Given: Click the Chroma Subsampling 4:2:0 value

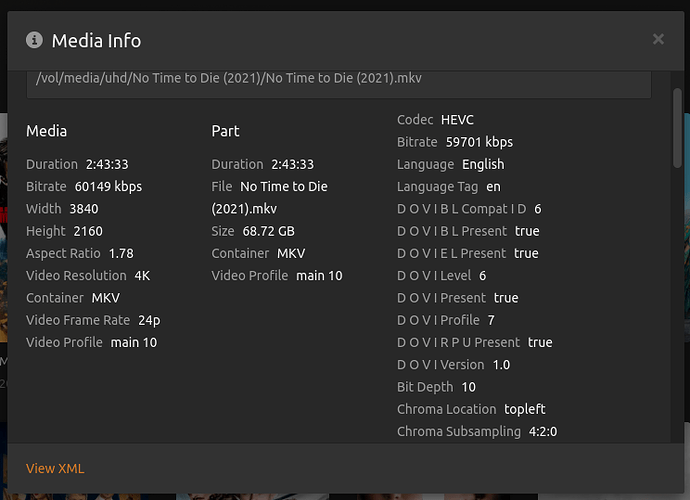Looking at the screenshot, I should [542, 431].
